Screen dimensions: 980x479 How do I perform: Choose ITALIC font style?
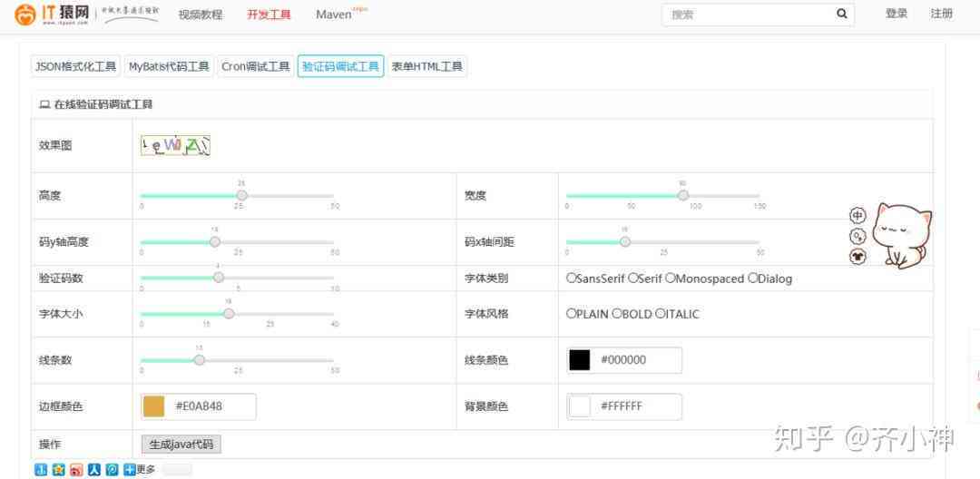660,314
